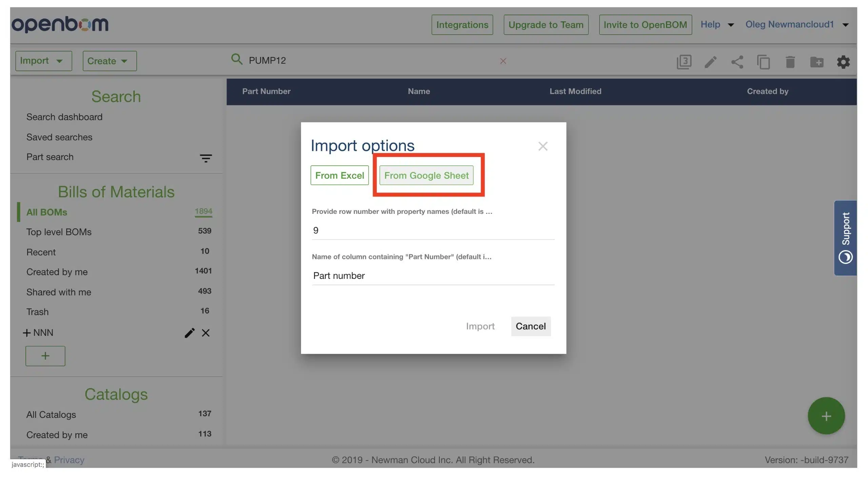The width and height of the screenshot is (868, 488).
Task: Open the Part search filter icon
Action: point(205,158)
